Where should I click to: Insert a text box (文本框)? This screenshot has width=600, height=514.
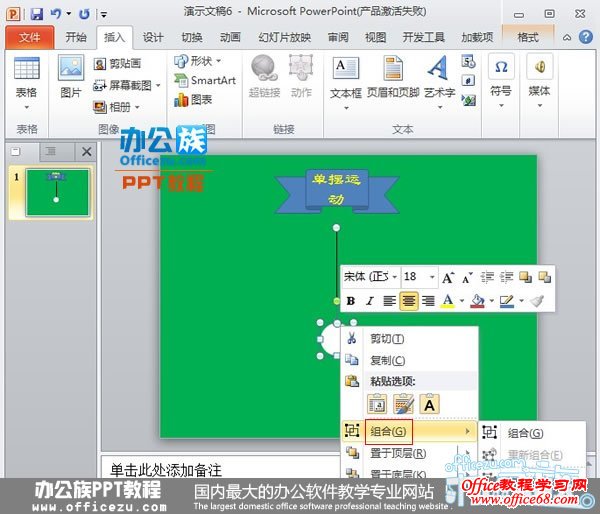coord(345,78)
